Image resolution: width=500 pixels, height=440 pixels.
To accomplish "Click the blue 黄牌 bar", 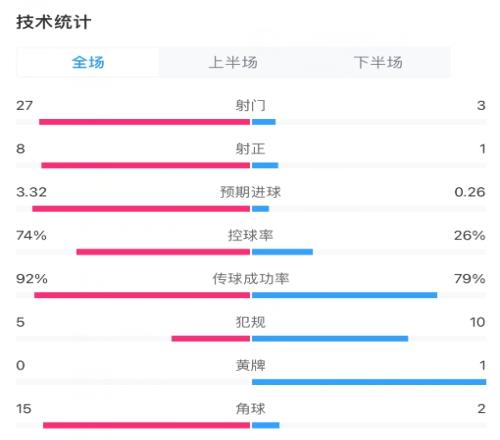I will coord(369,382).
